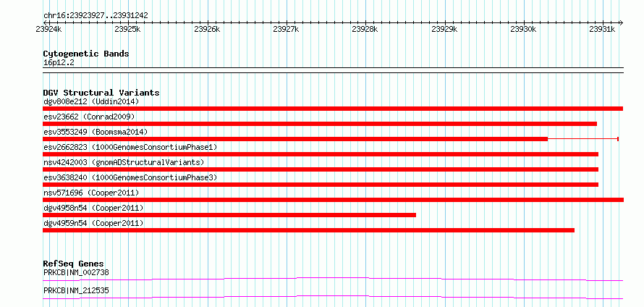Click 'esv3638240 (1000GenomesConsortiumPhase3)' label
Screen dimensions: 644x307
pyautogui.click(x=130, y=177)
